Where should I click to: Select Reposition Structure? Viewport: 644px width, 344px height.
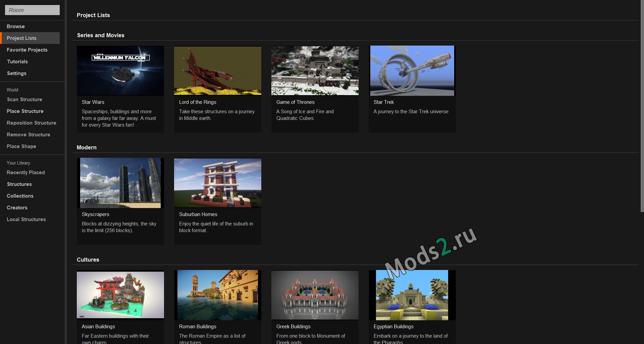[32, 123]
